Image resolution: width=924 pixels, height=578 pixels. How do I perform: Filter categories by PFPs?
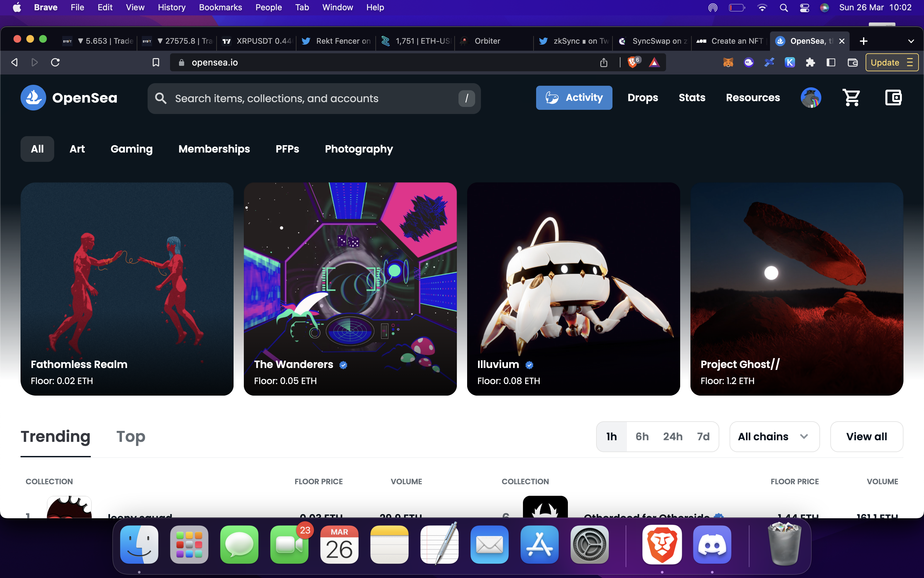[x=287, y=149]
